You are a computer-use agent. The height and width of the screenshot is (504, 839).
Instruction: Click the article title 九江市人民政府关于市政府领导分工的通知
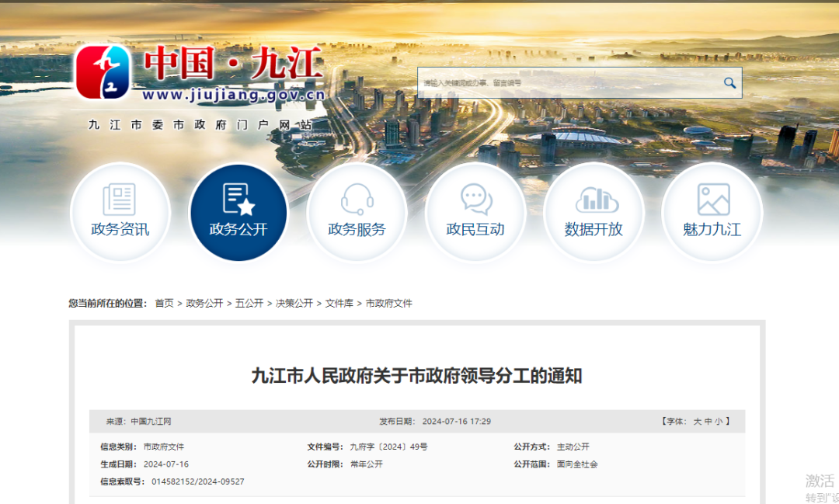click(417, 376)
